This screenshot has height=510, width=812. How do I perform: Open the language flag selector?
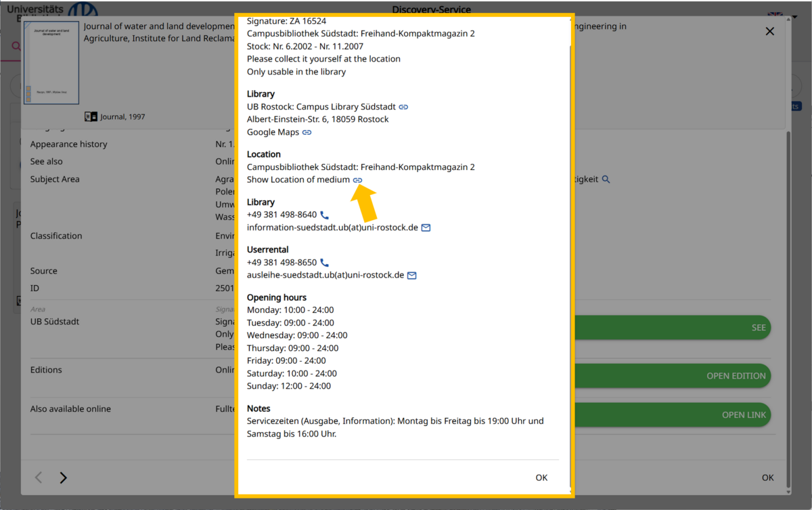[x=775, y=15]
